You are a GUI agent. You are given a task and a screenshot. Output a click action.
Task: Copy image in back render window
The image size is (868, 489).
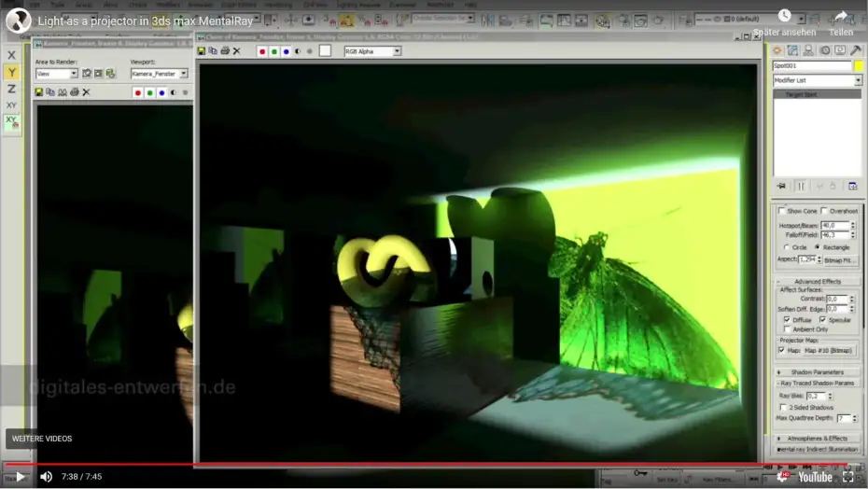coord(50,92)
